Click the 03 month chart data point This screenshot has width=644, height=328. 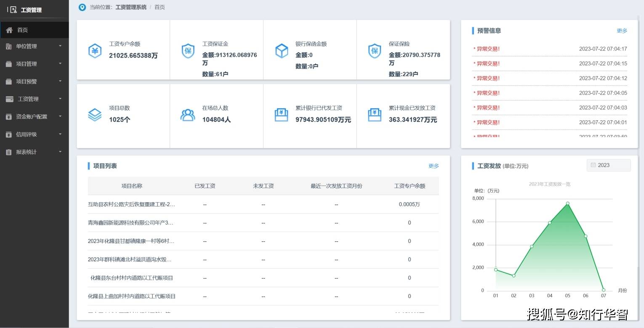pyautogui.click(x=532, y=246)
